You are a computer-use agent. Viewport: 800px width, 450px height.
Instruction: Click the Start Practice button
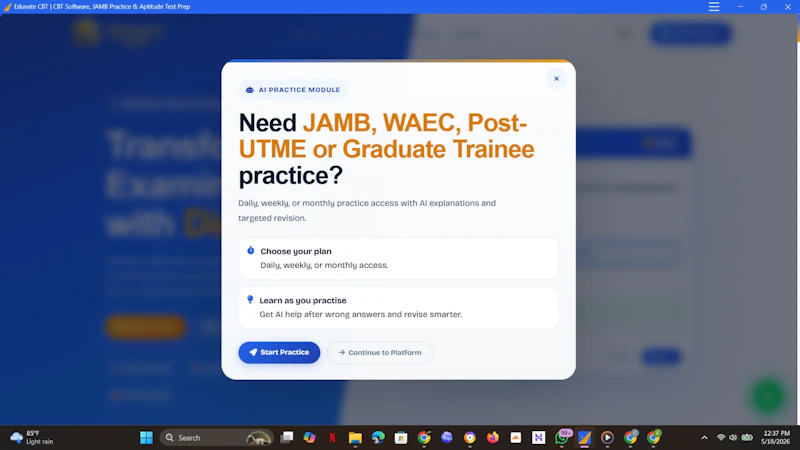click(279, 353)
